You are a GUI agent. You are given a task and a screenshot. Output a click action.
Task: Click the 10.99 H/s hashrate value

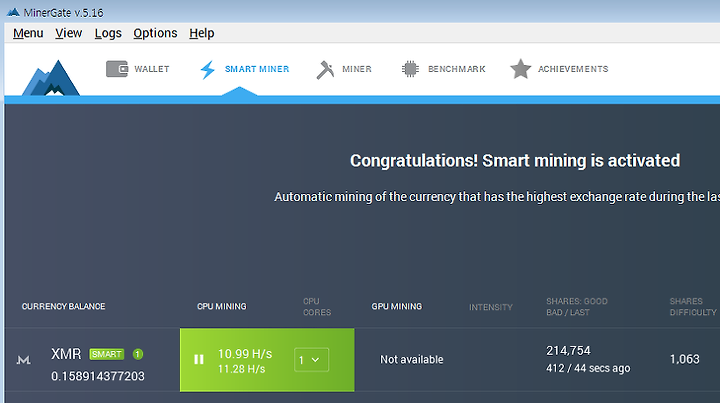tap(245, 354)
